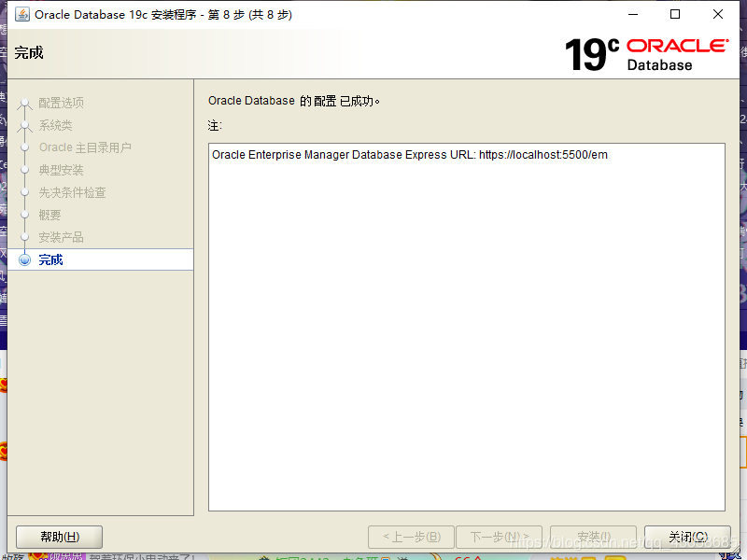Click the Enterprise Manager Express URL text

[x=410, y=155]
